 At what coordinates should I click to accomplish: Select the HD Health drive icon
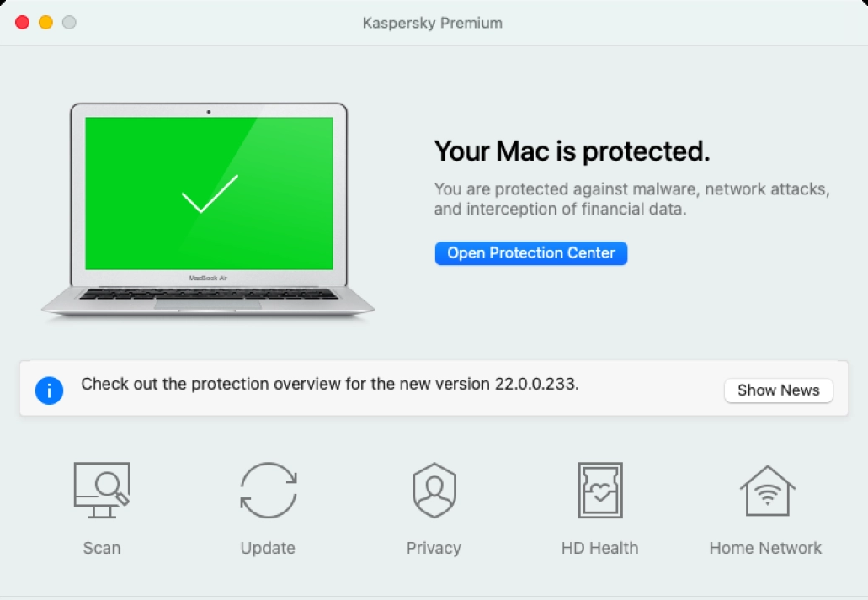pos(599,490)
